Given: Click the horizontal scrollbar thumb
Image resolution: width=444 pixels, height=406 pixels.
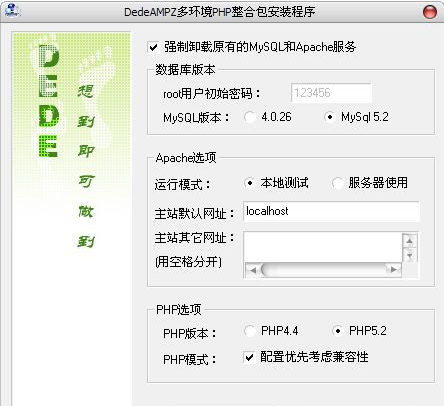Looking at the screenshot, I should pyautogui.click(x=323, y=270).
